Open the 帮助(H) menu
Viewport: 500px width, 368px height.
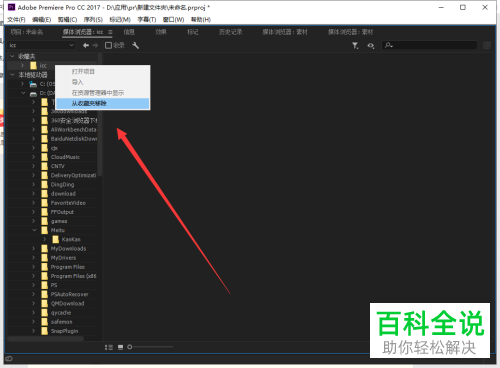point(201,20)
